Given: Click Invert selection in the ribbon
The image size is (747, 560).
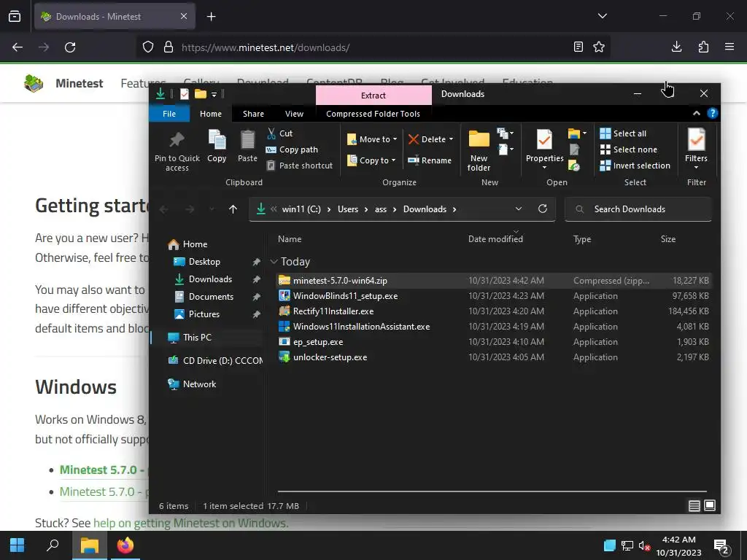Looking at the screenshot, I should point(635,166).
